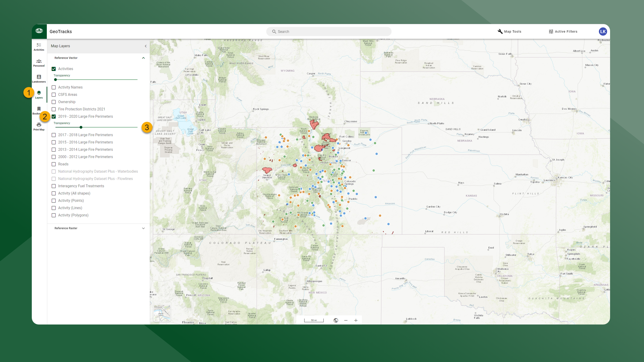The width and height of the screenshot is (644, 362).
Task: Open the Activities sidebar panel
Action: (39, 47)
